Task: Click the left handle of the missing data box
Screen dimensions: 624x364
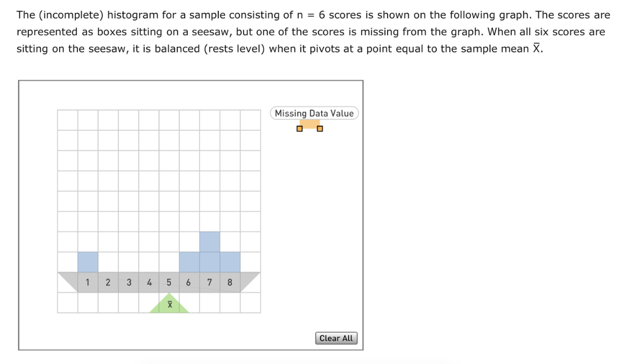Action: [299, 128]
